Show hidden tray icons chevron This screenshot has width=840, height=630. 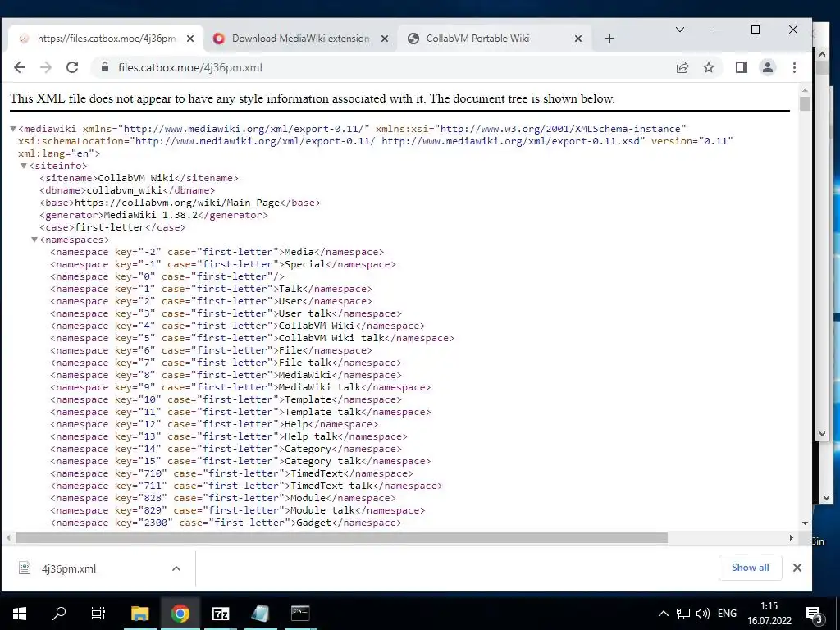(x=663, y=614)
